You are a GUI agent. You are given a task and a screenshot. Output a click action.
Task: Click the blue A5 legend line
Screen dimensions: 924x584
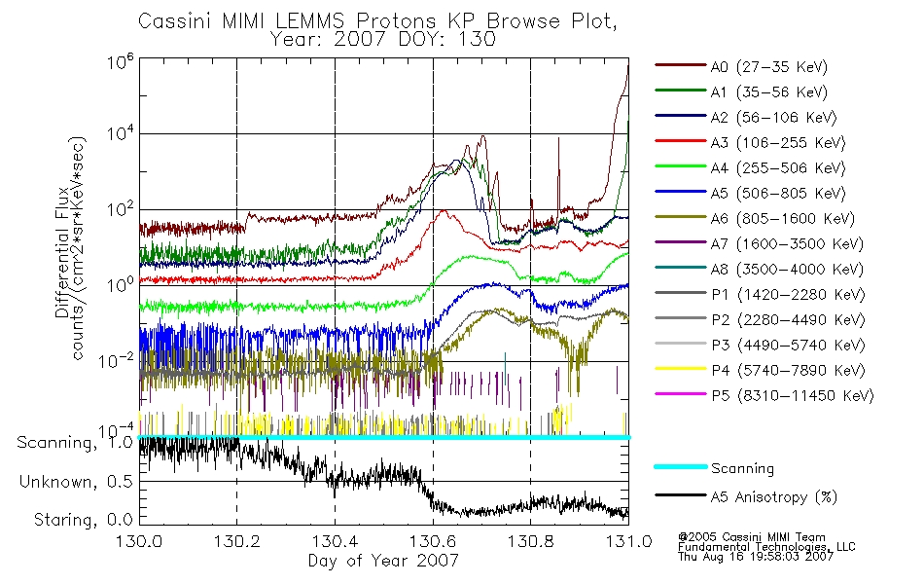(680, 192)
